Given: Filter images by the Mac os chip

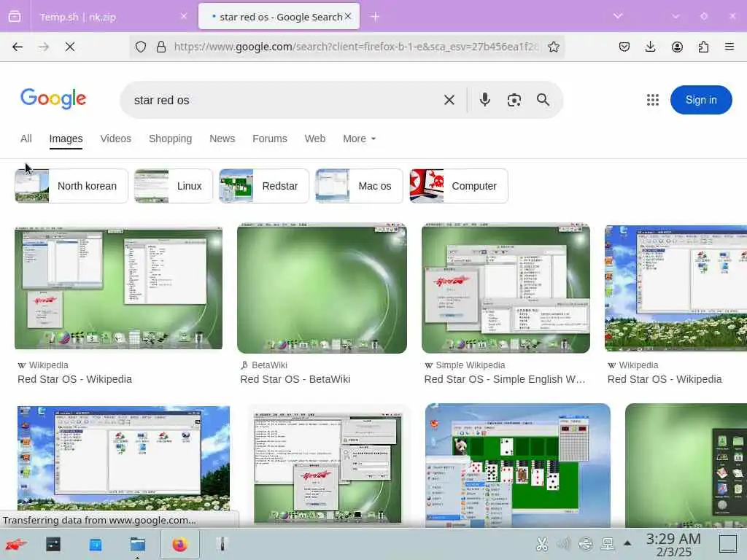Looking at the screenshot, I should point(359,186).
